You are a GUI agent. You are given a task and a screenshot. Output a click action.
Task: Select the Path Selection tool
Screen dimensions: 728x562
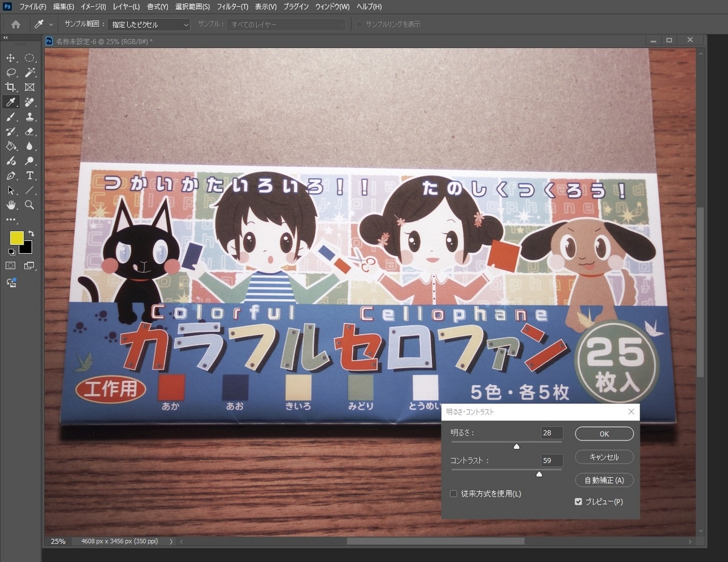pos(10,190)
